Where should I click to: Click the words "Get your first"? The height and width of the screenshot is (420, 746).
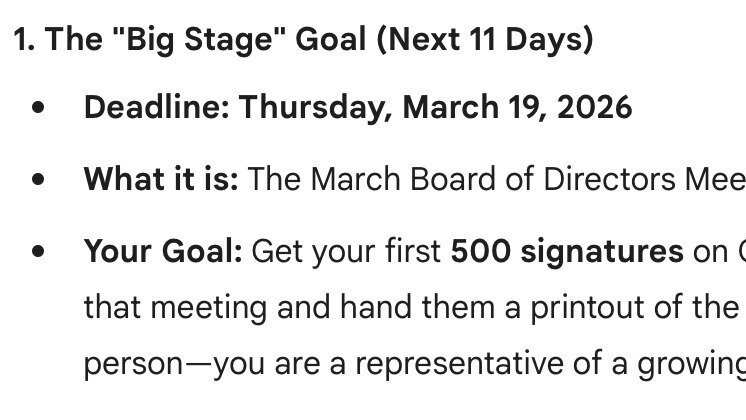tap(346, 252)
